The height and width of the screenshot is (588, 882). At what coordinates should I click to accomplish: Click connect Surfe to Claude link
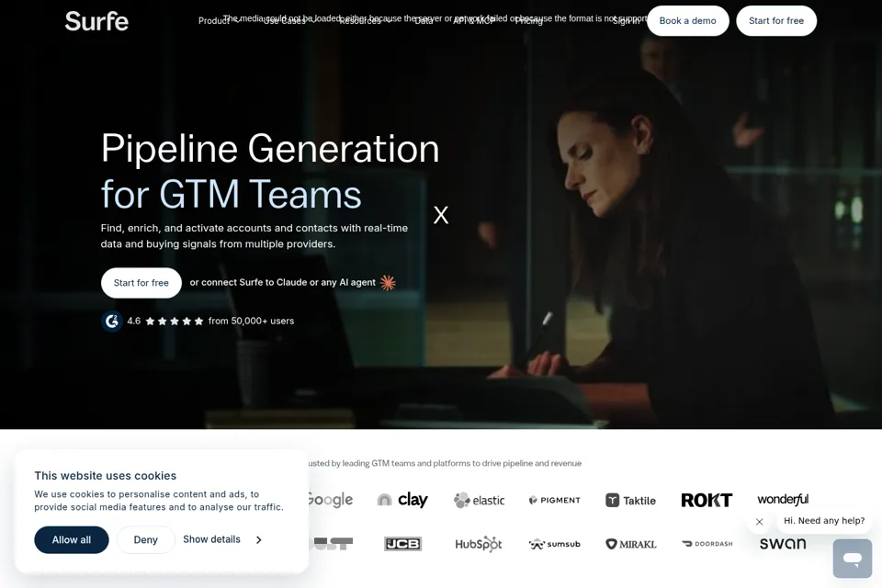[x=282, y=282]
